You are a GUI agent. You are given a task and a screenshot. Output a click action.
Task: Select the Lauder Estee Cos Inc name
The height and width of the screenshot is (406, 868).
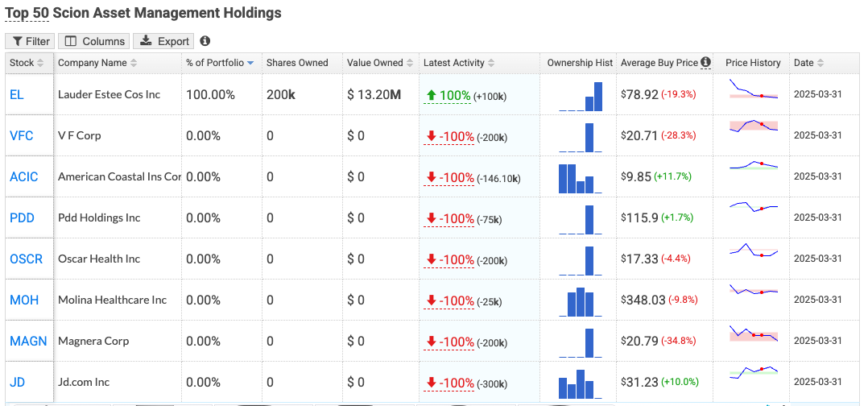[x=109, y=95]
